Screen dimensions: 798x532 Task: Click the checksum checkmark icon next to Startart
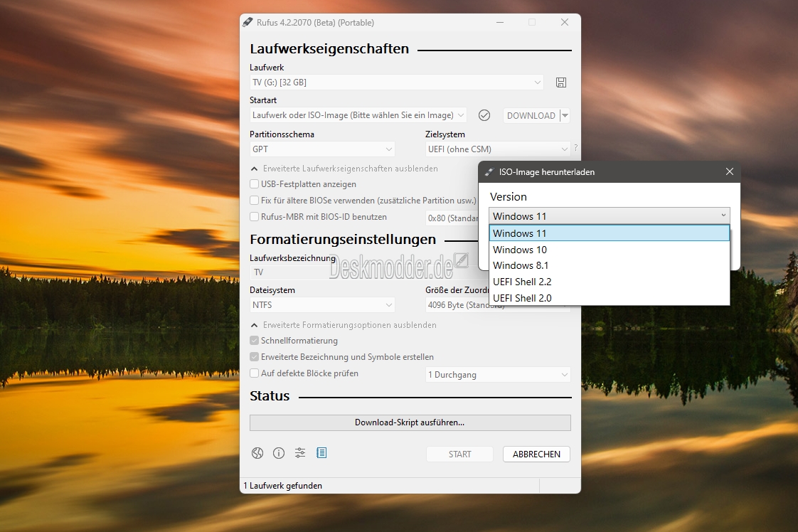pyautogui.click(x=484, y=115)
